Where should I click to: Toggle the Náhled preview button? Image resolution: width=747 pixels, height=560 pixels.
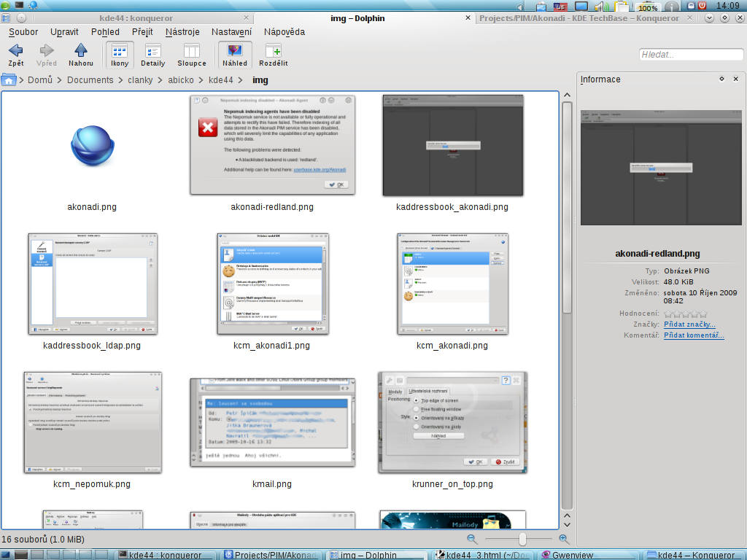pos(235,55)
